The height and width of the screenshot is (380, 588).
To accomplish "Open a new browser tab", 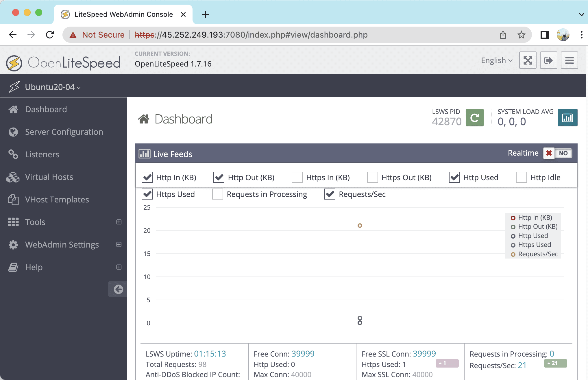I will [205, 14].
